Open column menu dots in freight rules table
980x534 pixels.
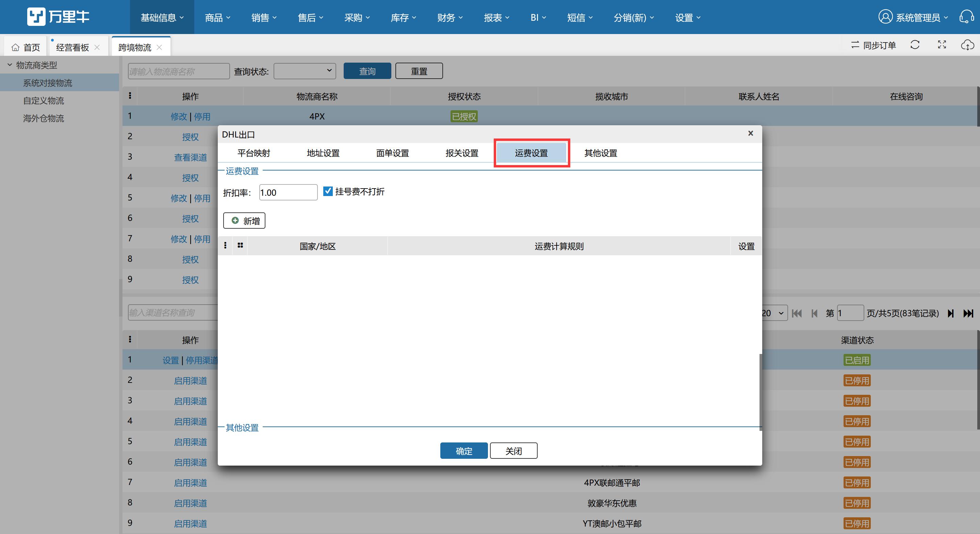(x=225, y=245)
